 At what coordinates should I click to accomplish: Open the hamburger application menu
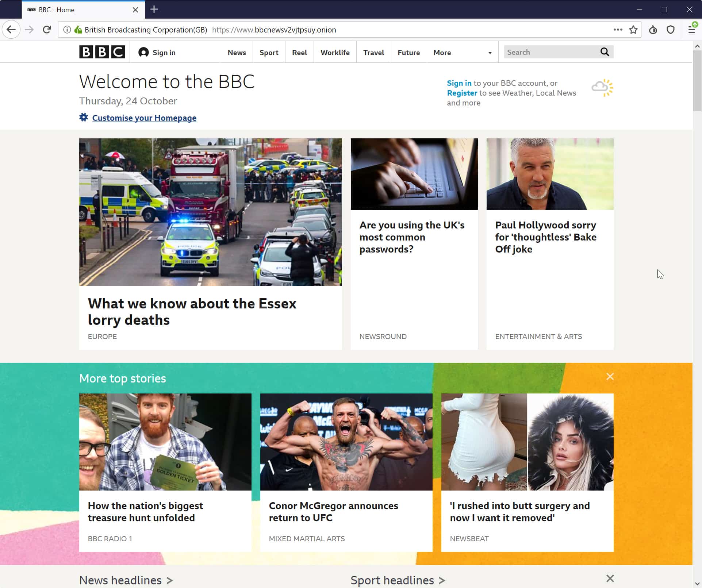692,30
